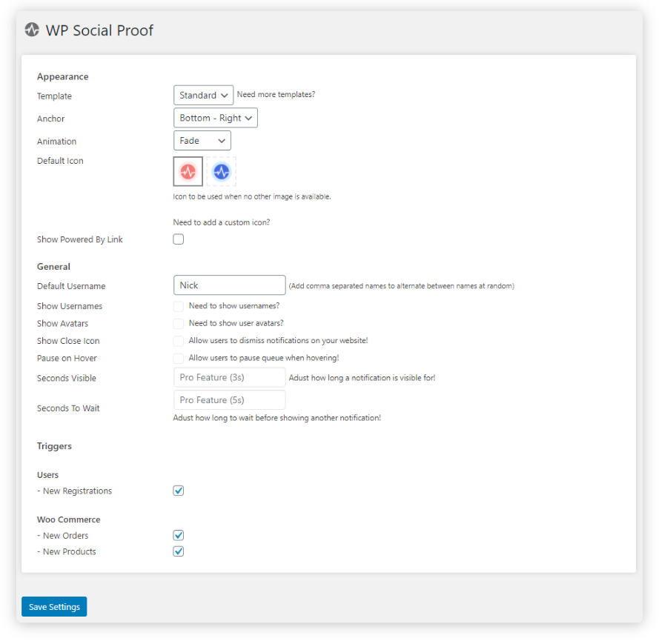Disable the New Orders checkbox

178,535
